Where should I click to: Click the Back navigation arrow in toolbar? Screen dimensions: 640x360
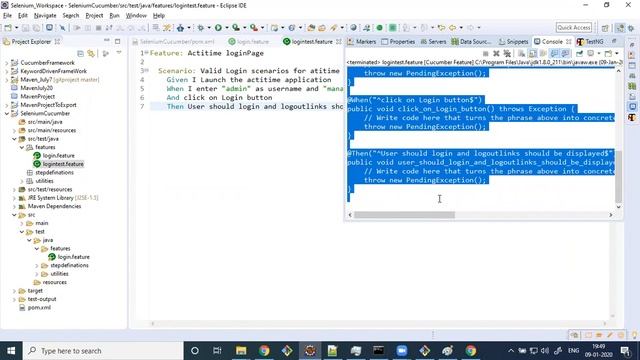(x=453, y=28)
